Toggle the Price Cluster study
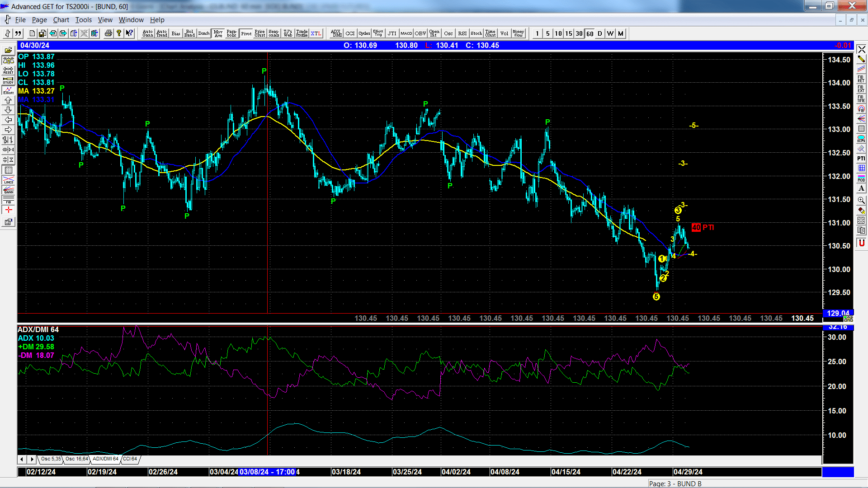This screenshot has width=868, height=488. pyautogui.click(x=260, y=33)
